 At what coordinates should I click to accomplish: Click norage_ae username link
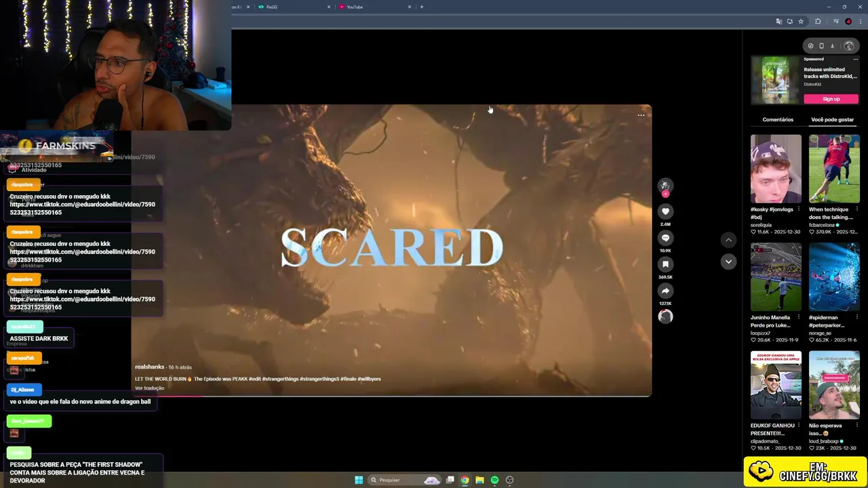pyautogui.click(x=820, y=333)
